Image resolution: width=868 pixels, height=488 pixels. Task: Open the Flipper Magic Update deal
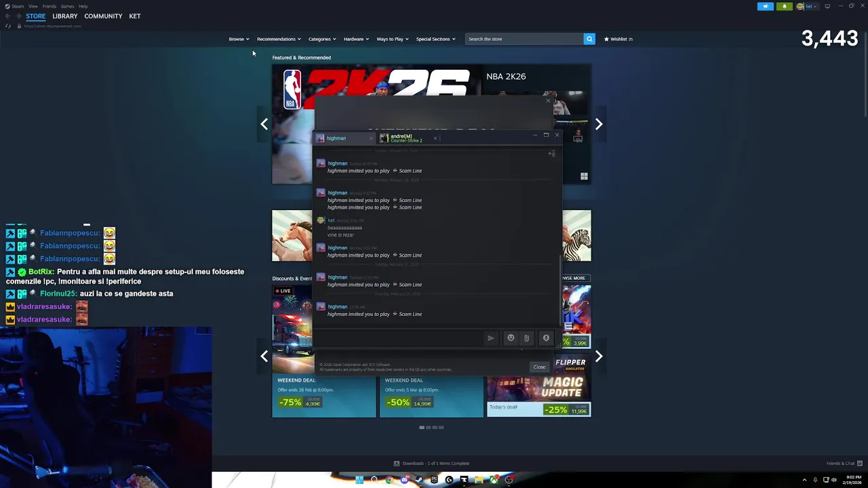(x=539, y=385)
